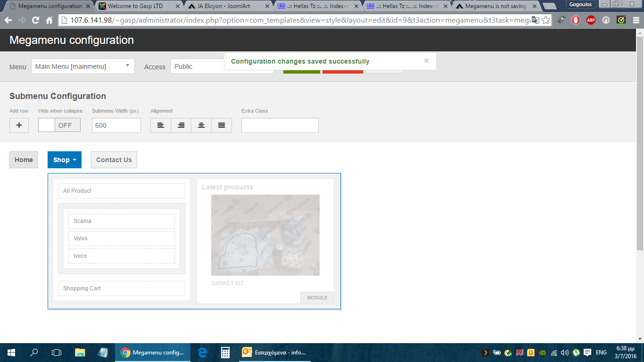This screenshot has height=362, width=644.
Task: Toggle Hide when collapse switch
Action: pos(59,125)
